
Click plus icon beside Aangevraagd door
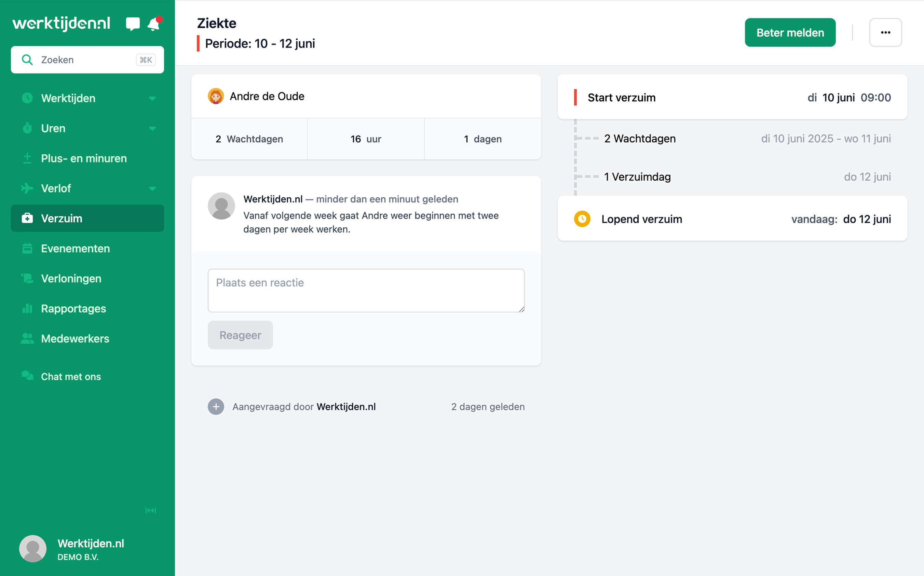coord(216,407)
